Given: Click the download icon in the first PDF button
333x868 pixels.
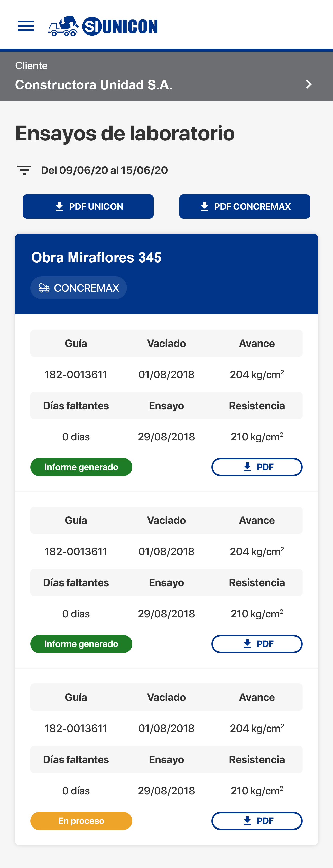Looking at the screenshot, I should 247,467.
